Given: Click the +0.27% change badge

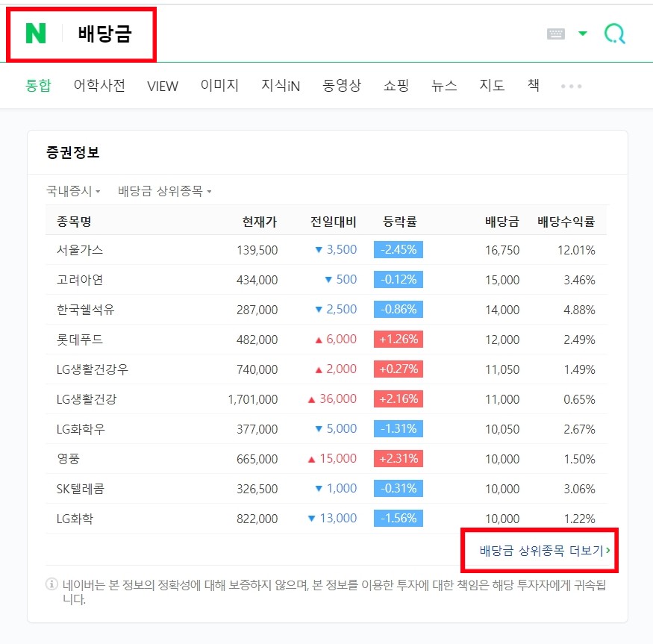Looking at the screenshot, I should point(399,369).
